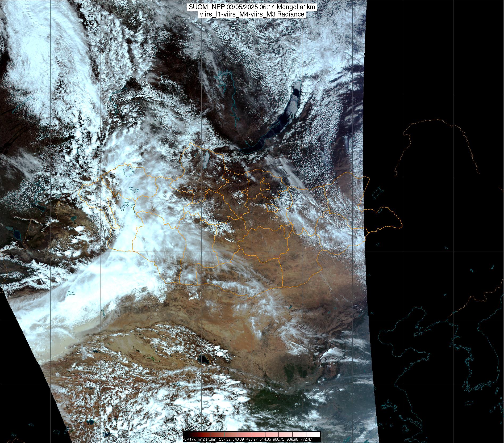Click the 'SUOMI NPP 03/05/2025 06:14 Mongolia1km' title
Image resolution: width=504 pixels, height=443 pixels.
click(x=252, y=7)
